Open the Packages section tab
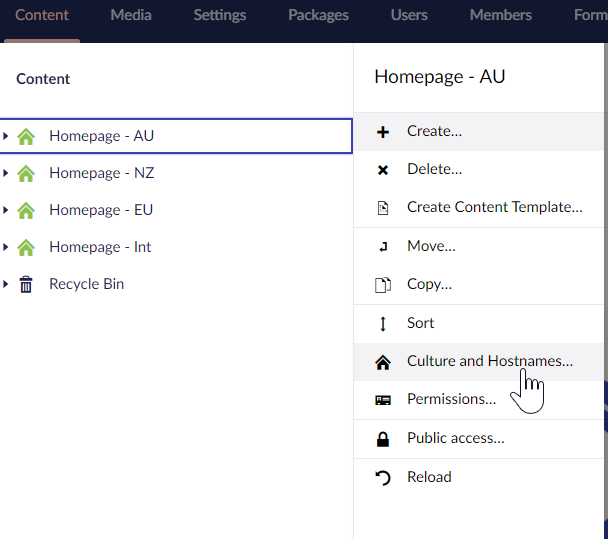Image resolution: width=608 pixels, height=539 pixels. (x=318, y=15)
